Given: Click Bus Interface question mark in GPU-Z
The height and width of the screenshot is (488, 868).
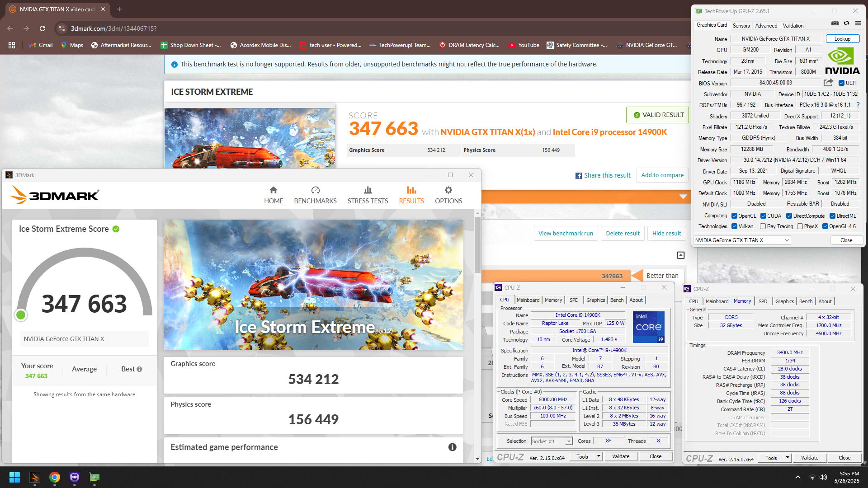Looking at the screenshot, I should click(858, 105).
